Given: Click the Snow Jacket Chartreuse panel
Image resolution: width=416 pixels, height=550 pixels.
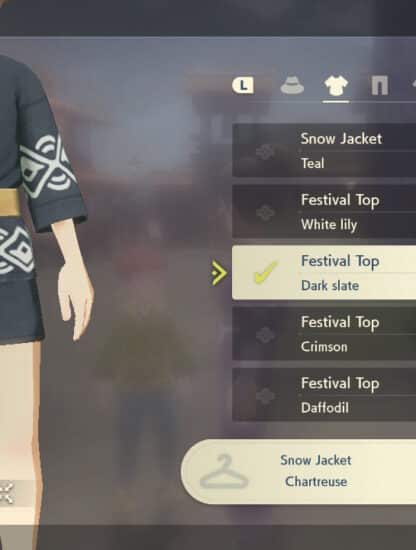Looking at the screenshot, I should pos(298,472).
